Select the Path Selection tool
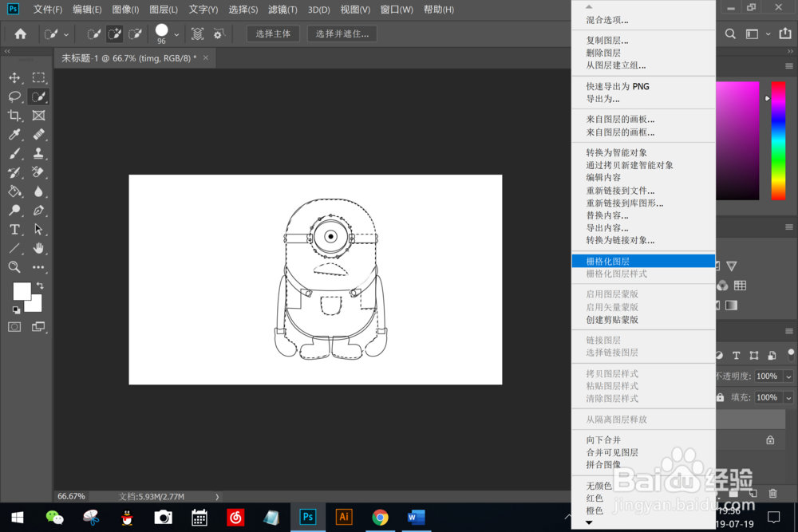 [x=38, y=230]
